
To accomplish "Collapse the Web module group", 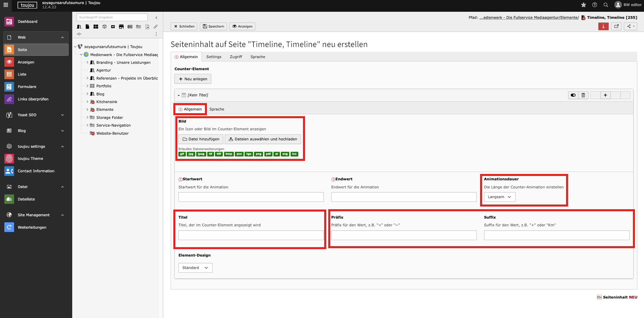I will 62,37.
